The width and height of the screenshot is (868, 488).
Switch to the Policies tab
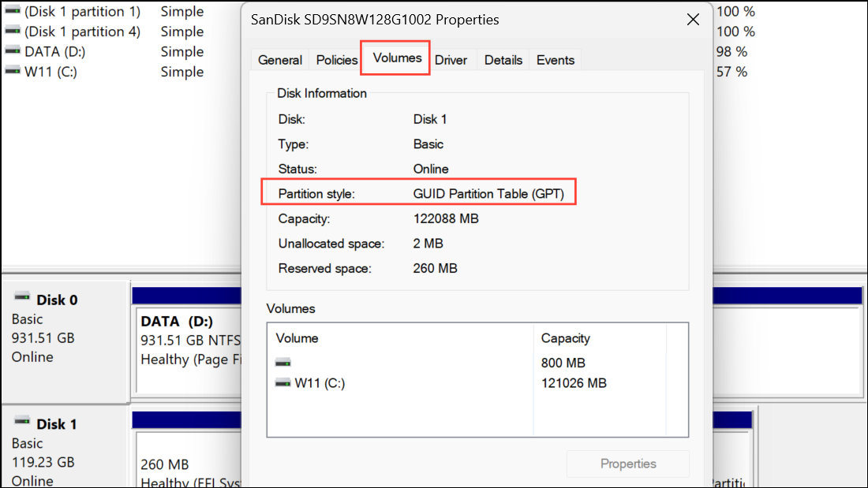(337, 60)
